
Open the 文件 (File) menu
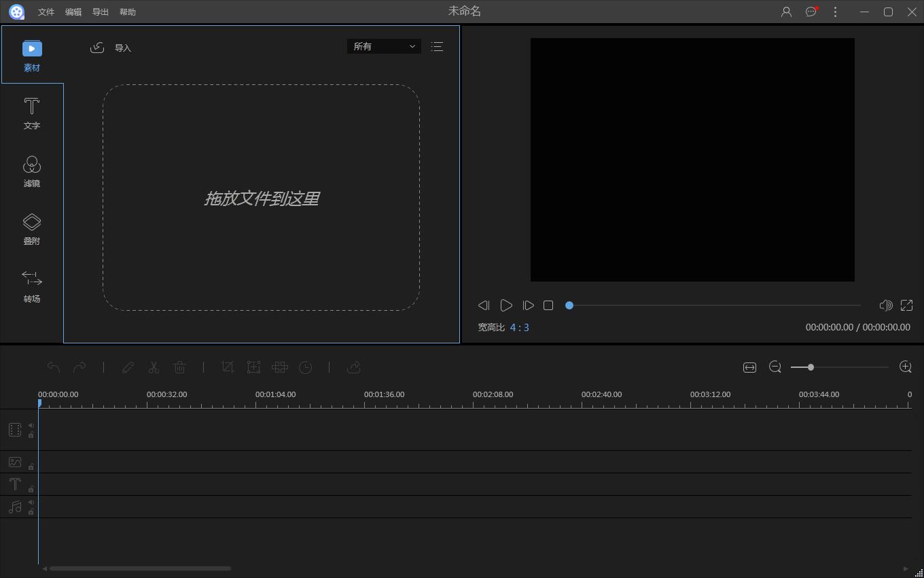(x=46, y=12)
